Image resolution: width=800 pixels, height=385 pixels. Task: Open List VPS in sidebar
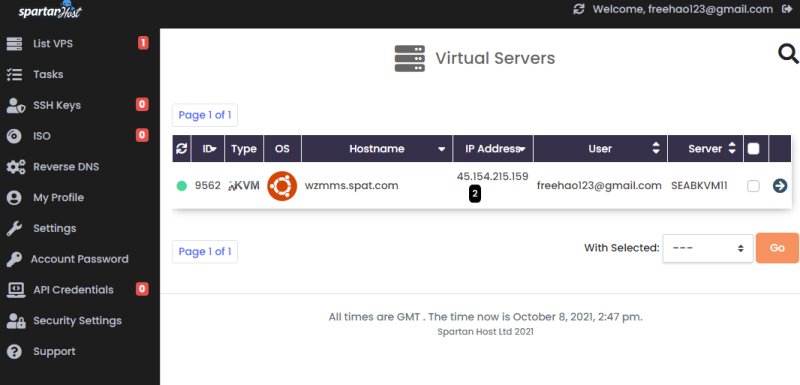coord(53,44)
